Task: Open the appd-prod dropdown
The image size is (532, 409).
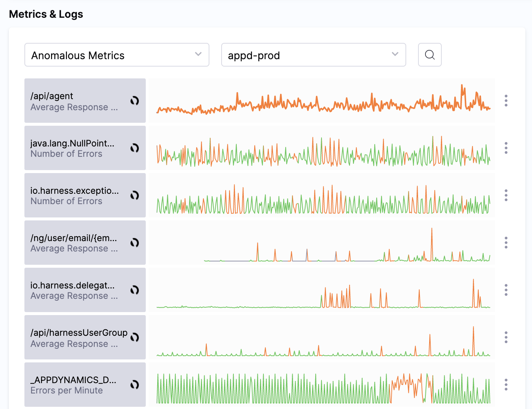Action: click(x=313, y=55)
